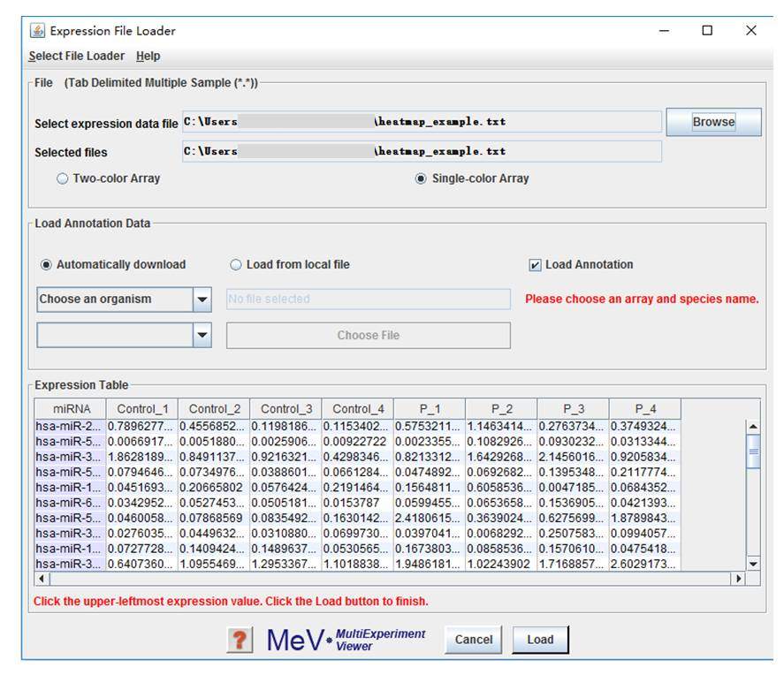Click the horizontal scrollbar left arrow
This screenshot has height=675, width=784.
coord(41,578)
